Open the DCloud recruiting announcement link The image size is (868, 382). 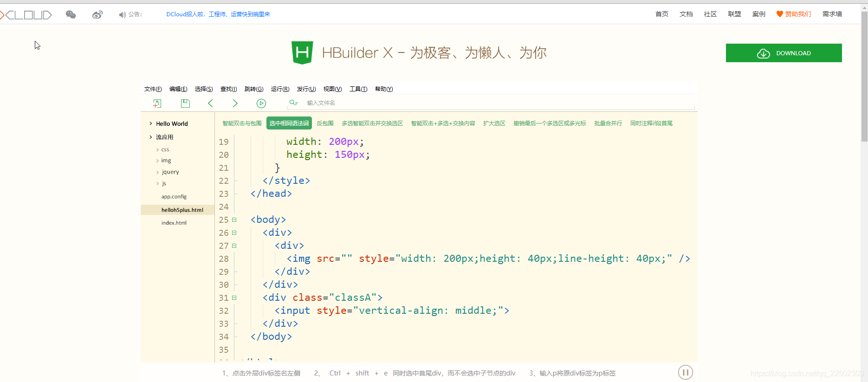click(x=218, y=14)
